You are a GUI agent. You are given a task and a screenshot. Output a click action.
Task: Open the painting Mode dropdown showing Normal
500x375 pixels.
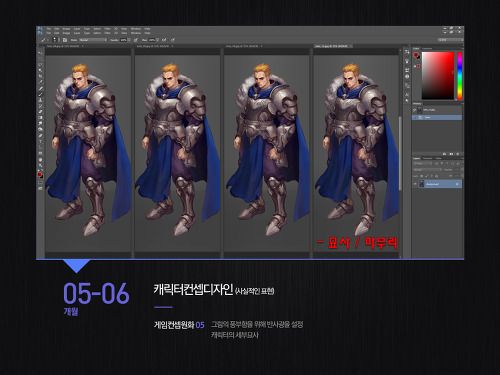click(x=93, y=40)
